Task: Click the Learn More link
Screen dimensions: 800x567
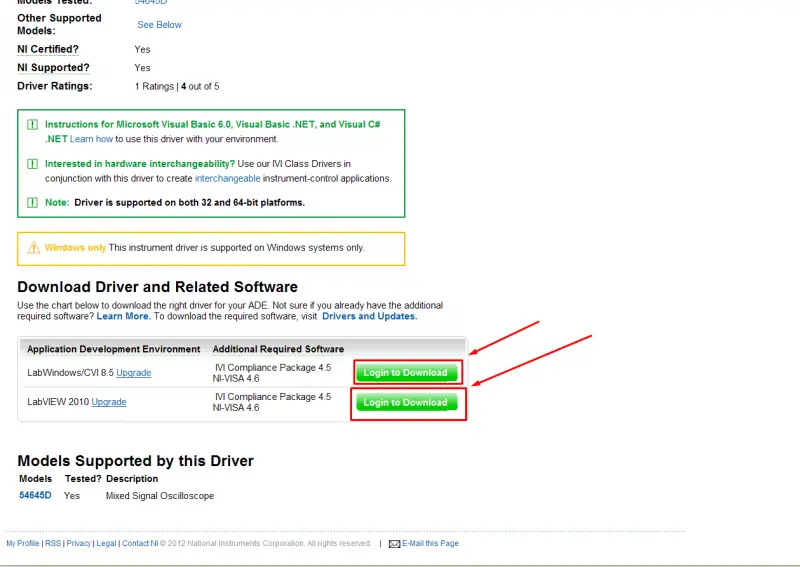Action: pyautogui.click(x=123, y=316)
